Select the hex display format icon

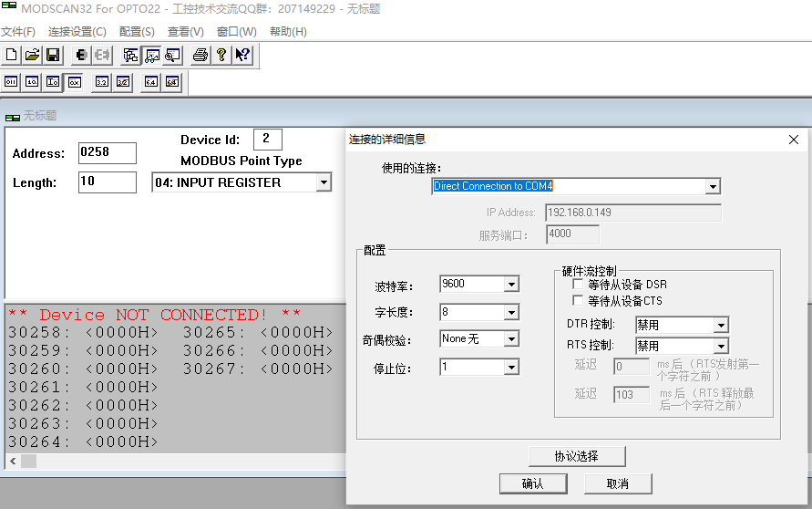74,82
